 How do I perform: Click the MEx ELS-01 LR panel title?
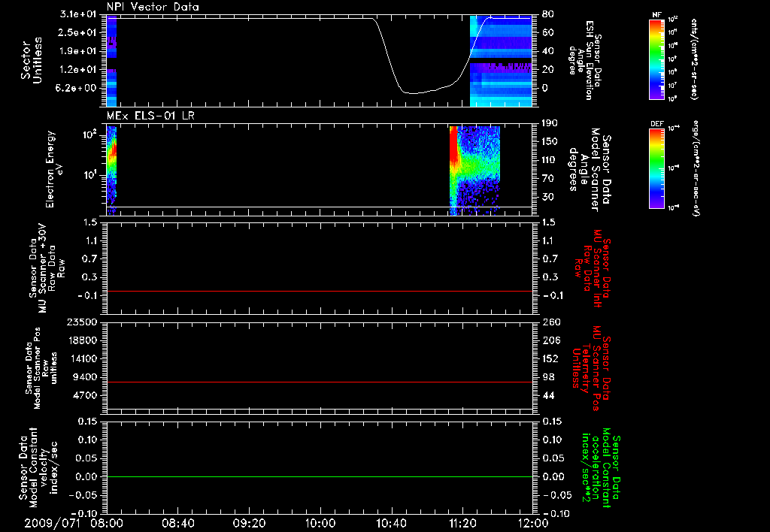150,116
